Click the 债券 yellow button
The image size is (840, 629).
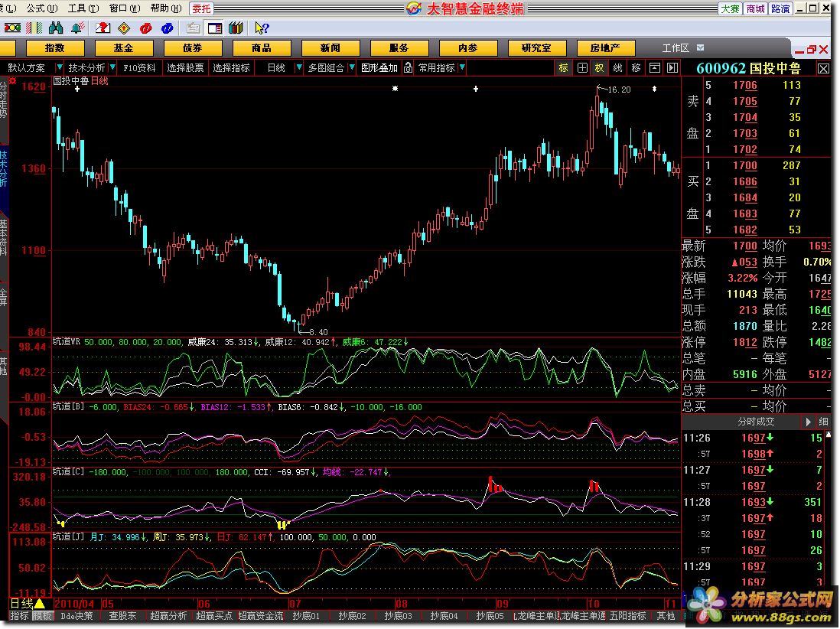coord(192,48)
